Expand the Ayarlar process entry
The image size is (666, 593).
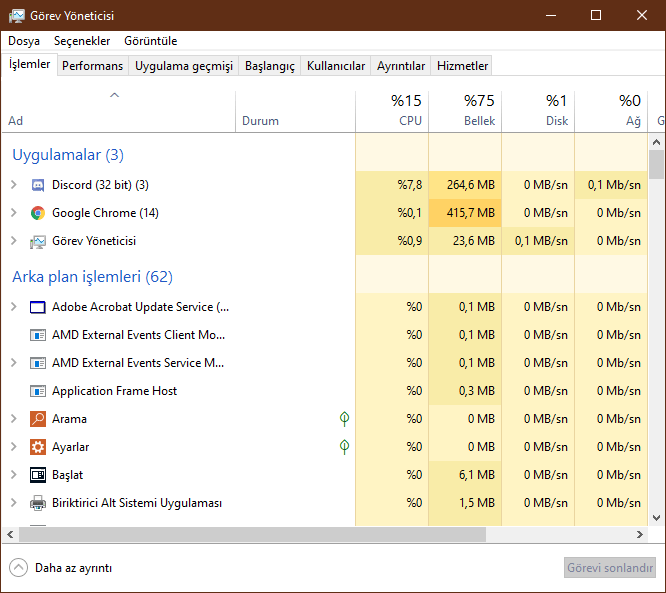point(14,447)
